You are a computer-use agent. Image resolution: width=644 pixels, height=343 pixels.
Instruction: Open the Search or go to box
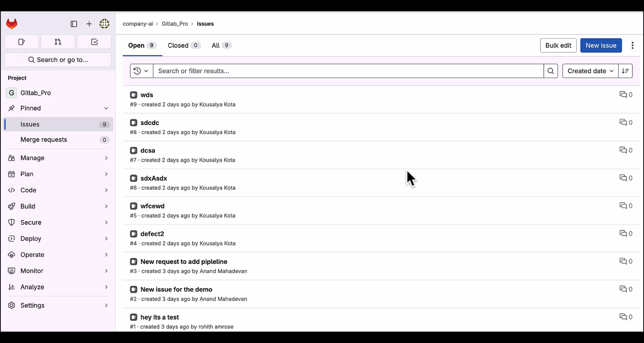click(58, 60)
